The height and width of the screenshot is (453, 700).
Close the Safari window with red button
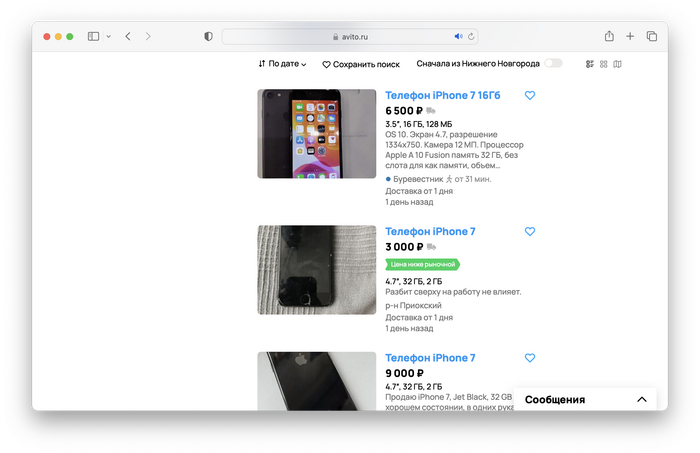pyautogui.click(x=46, y=37)
